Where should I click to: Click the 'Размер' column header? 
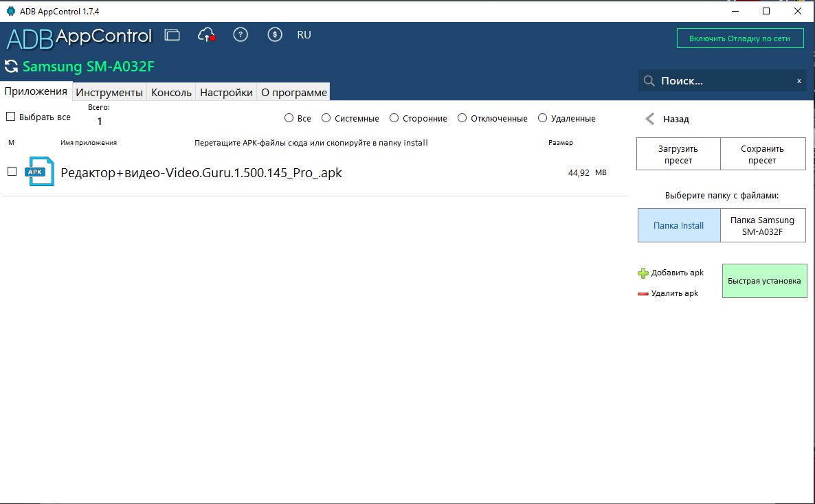click(x=560, y=142)
